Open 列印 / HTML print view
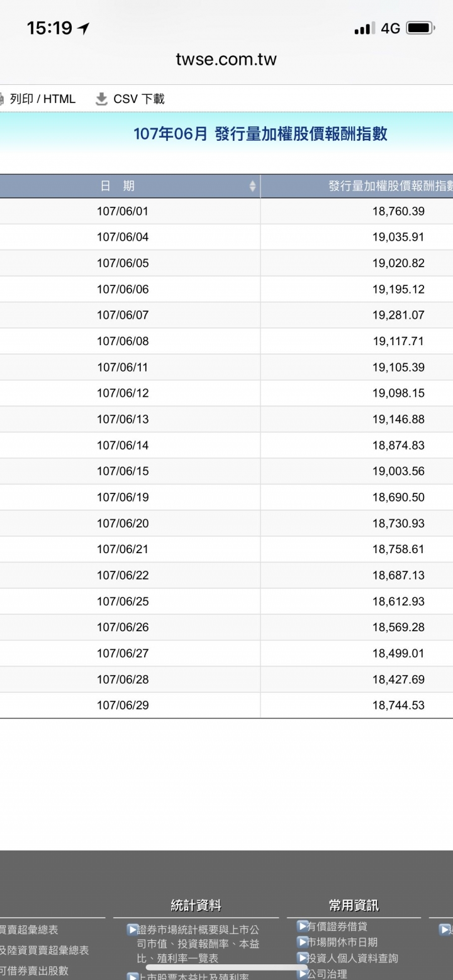Image resolution: width=453 pixels, height=980 pixels. pyautogui.click(x=43, y=99)
